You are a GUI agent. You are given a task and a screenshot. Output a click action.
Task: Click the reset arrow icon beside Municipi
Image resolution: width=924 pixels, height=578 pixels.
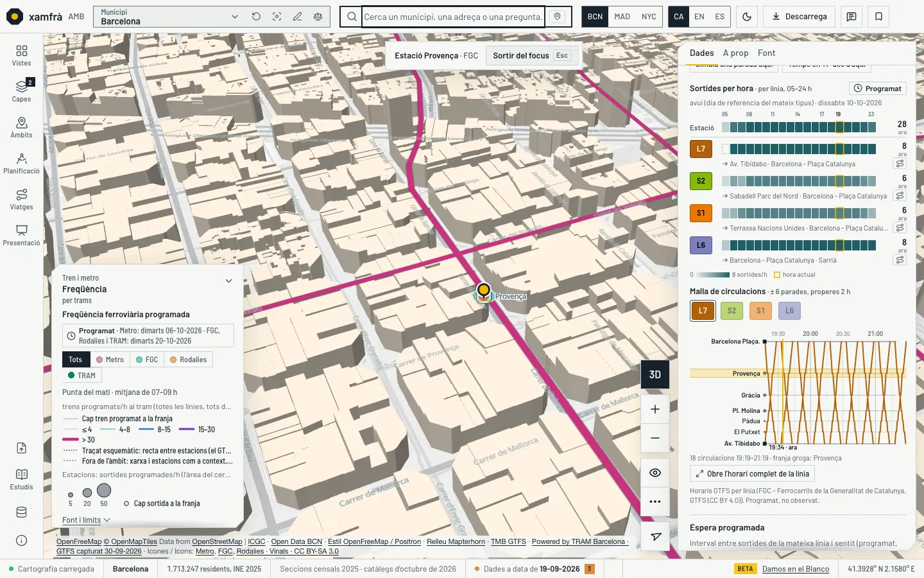(x=256, y=17)
